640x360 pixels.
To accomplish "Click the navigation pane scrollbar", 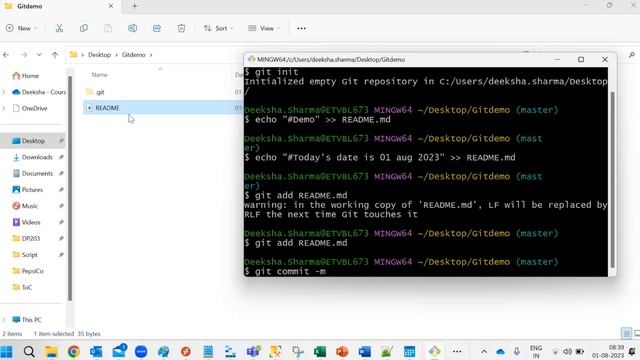I will [x=70, y=188].
